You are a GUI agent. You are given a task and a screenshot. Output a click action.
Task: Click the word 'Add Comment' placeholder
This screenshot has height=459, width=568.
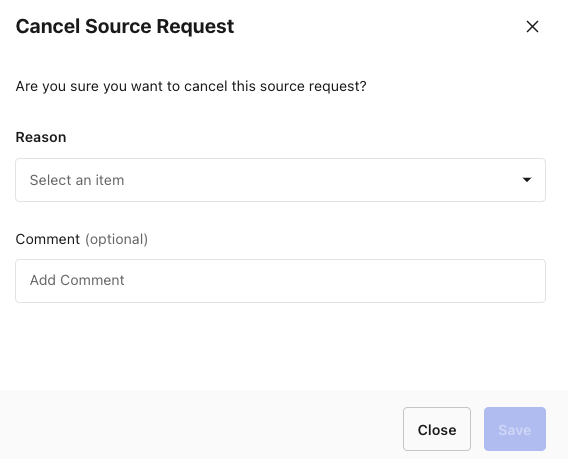[x=77, y=280]
